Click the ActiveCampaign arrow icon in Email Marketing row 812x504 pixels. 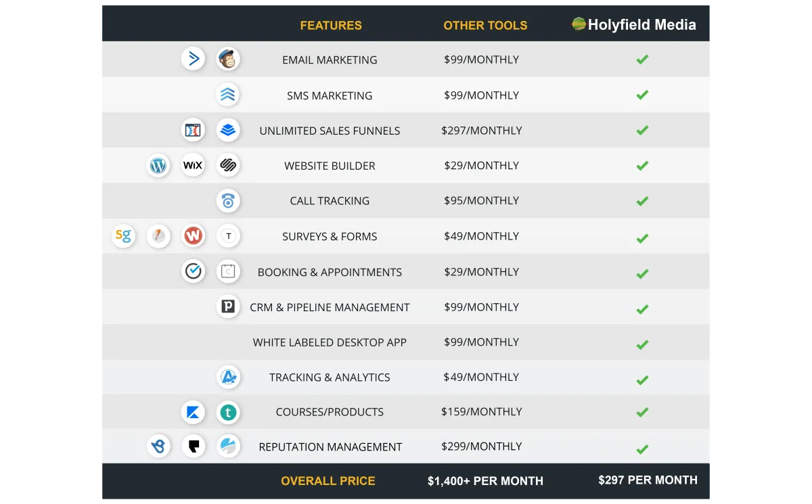tap(194, 59)
